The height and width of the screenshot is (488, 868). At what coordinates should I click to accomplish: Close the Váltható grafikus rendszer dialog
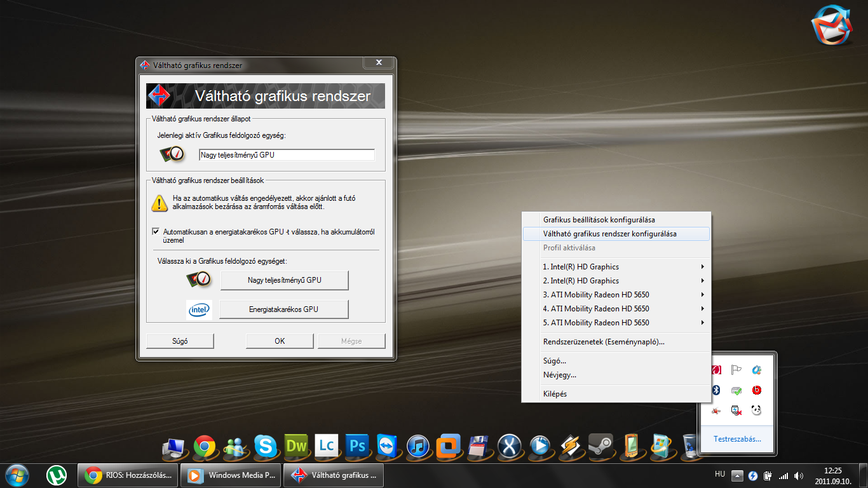[x=379, y=62]
